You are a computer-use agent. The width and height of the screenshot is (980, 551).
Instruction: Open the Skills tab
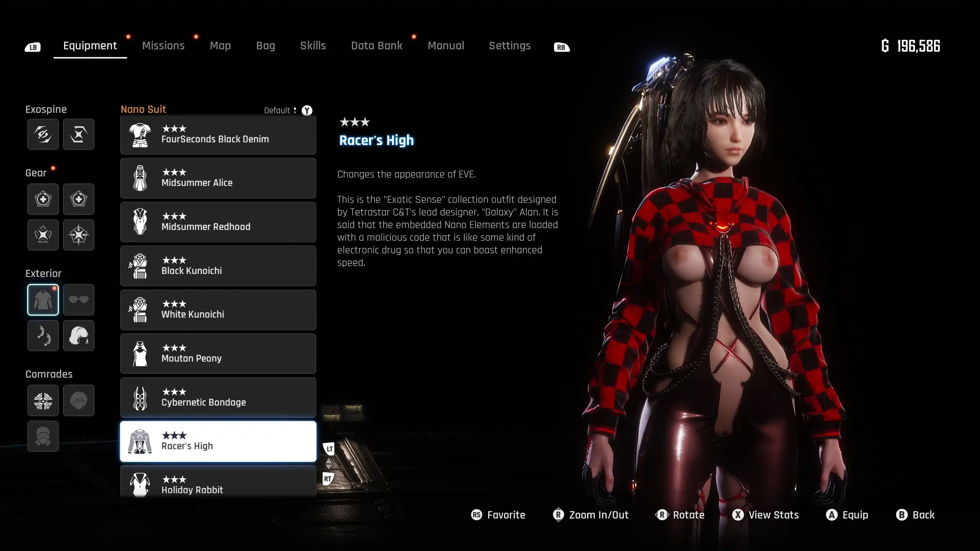point(313,46)
